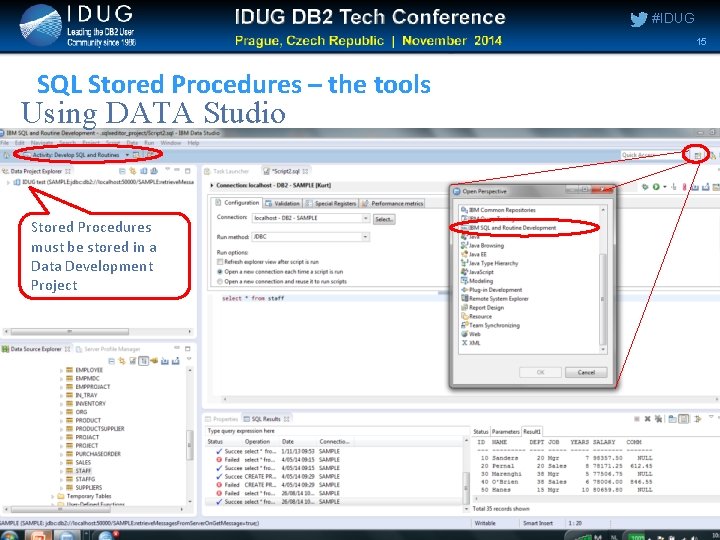The height and width of the screenshot is (540, 720).
Task: Click the failed status icon of first failed query
Action: 219,460
